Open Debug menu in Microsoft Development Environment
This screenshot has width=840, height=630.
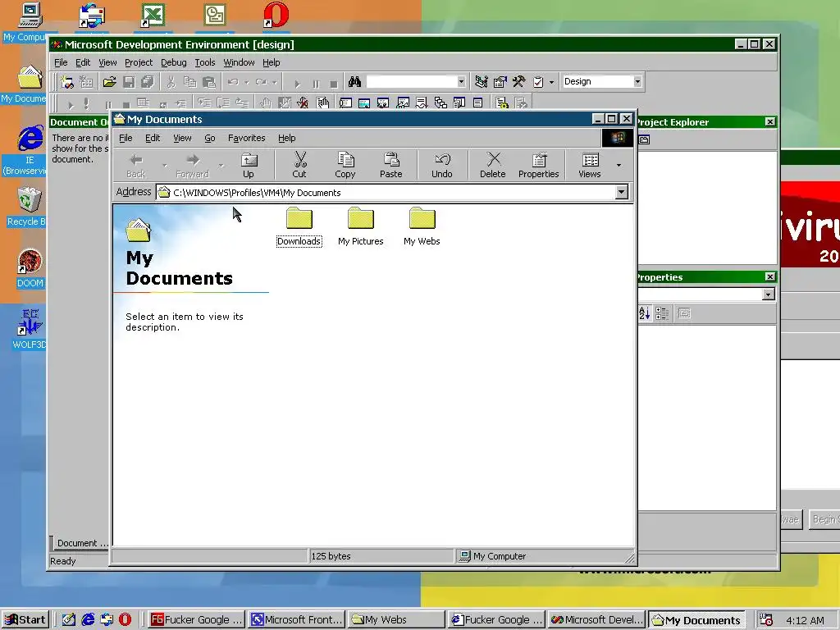(x=174, y=62)
